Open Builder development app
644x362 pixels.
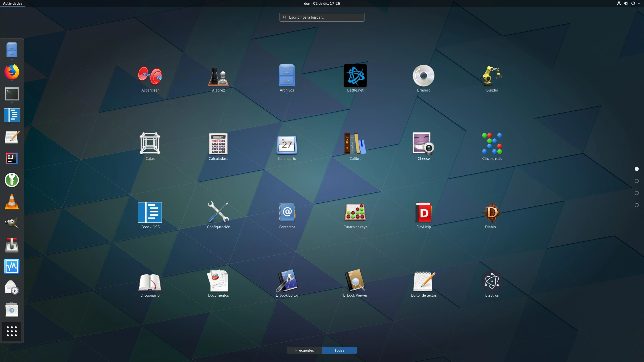pyautogui.click(x=492, y=76)
